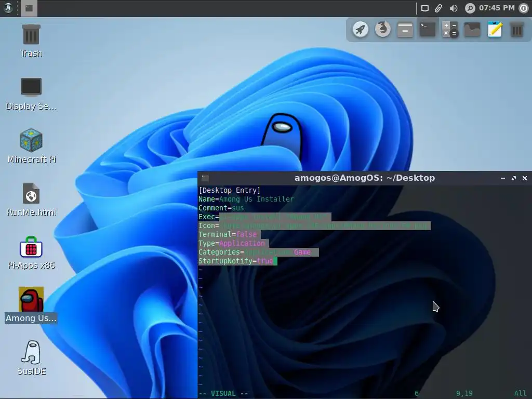Click the '[Desktop Entry]' line in vim
This screenshot has width=532, height=399.
pos(229,190)
